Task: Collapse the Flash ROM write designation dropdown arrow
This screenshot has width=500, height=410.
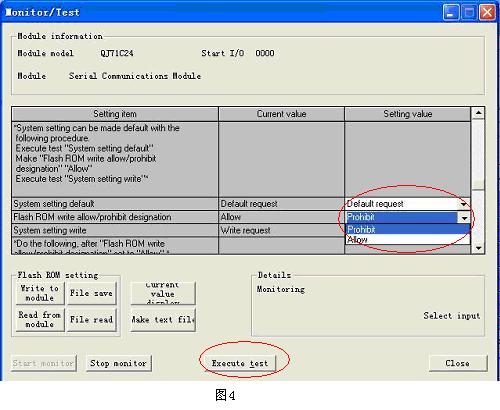Action: pyautogui.click(x=464, y=218)
